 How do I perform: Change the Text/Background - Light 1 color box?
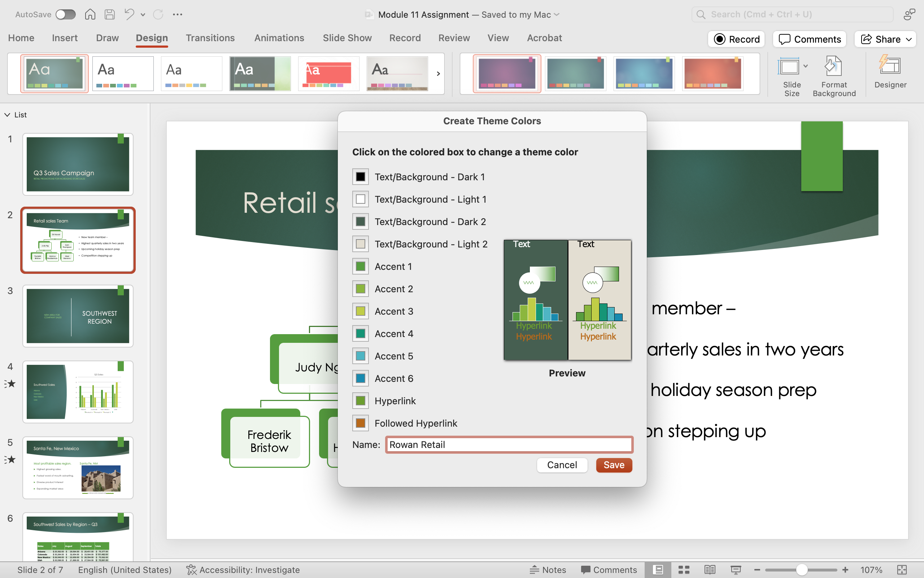[361, 199]
